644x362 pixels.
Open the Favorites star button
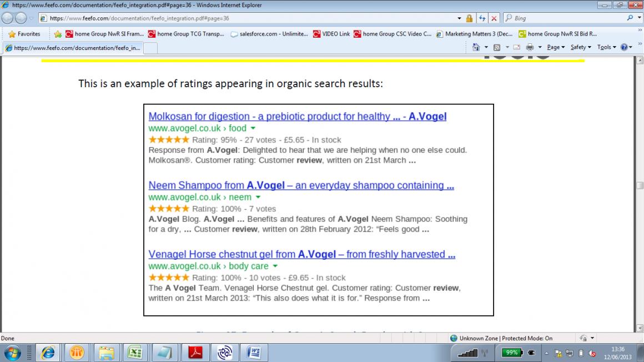(x=24, y=34)
